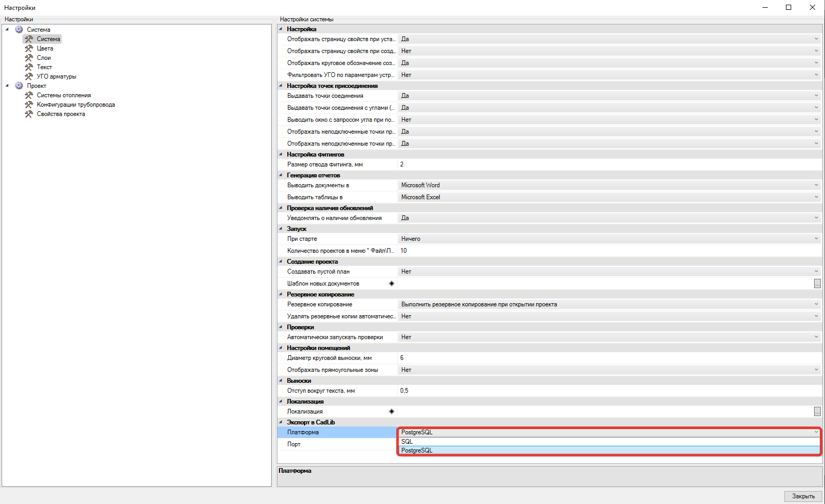Screen dimensions: 825x504
Task: Open the При старте combo box
Action: [x=610, y=239]
